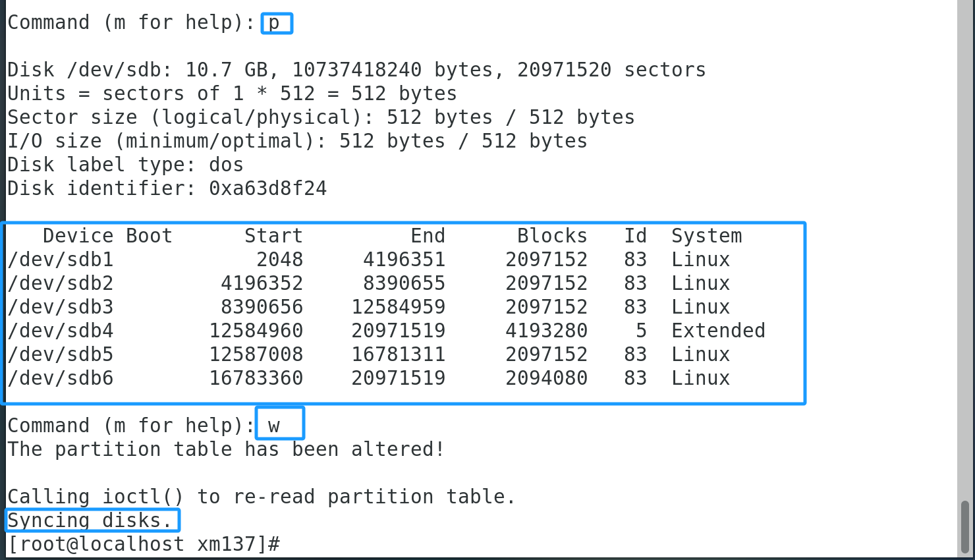Click the 'Disk label type: dos' line
The height and width of the screenshot is (560, 975).
tap(125, 165)
